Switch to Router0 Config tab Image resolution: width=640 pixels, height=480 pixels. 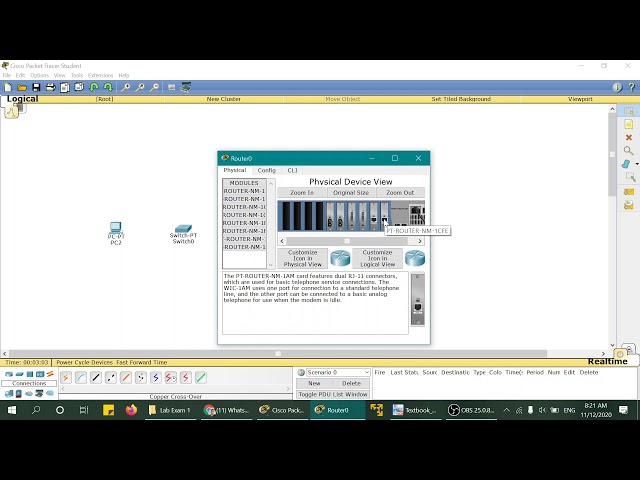tap(267, 170)
